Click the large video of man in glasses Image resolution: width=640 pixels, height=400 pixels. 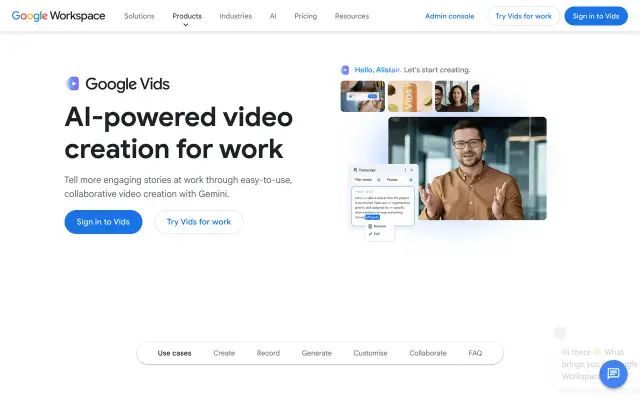[467, 168]
